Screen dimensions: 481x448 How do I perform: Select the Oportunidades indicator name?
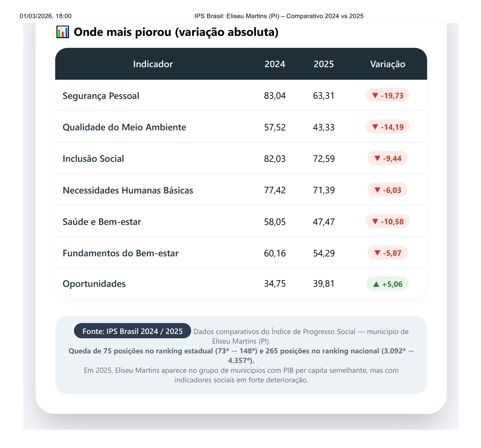[x=94, y=284]
